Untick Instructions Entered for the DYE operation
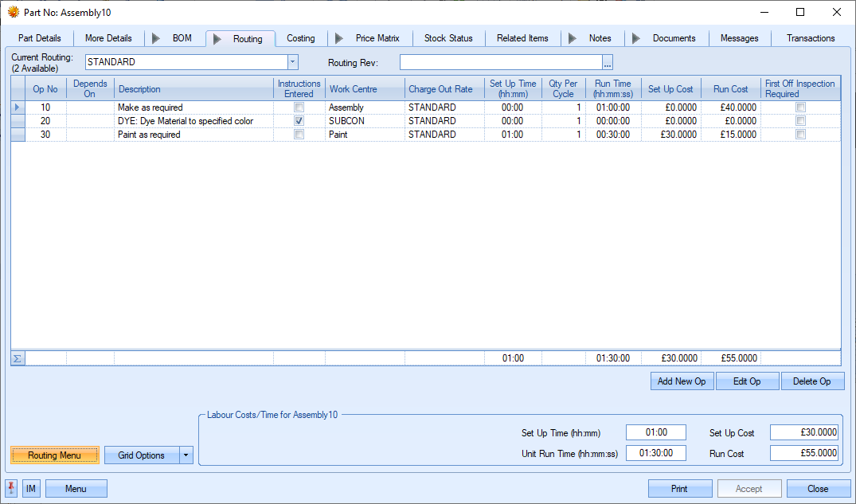Viewport: 856px width, 504px height. point(299,121)
